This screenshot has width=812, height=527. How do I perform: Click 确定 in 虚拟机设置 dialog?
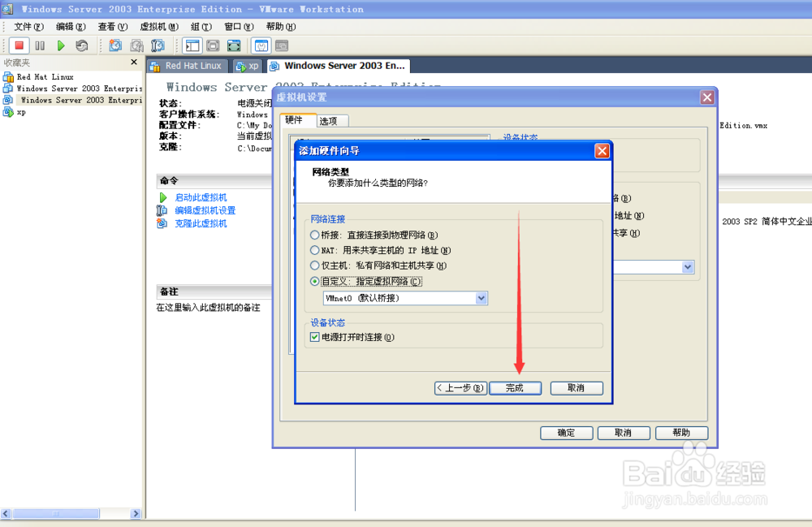click(567, 433)
